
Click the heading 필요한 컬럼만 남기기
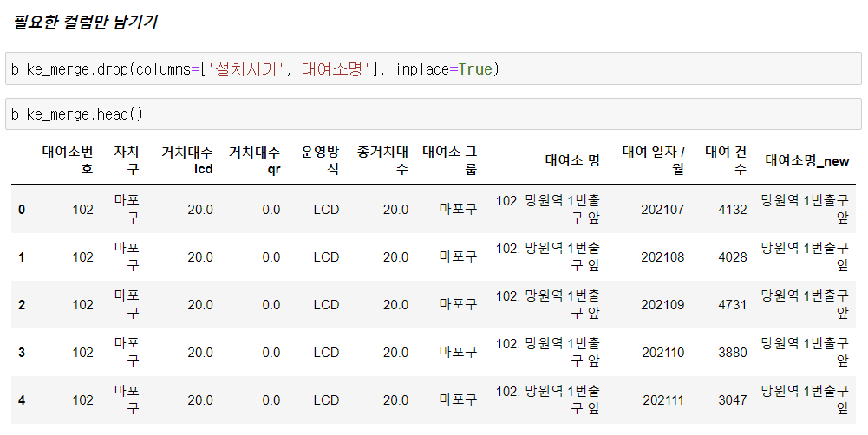pos(85,23)
